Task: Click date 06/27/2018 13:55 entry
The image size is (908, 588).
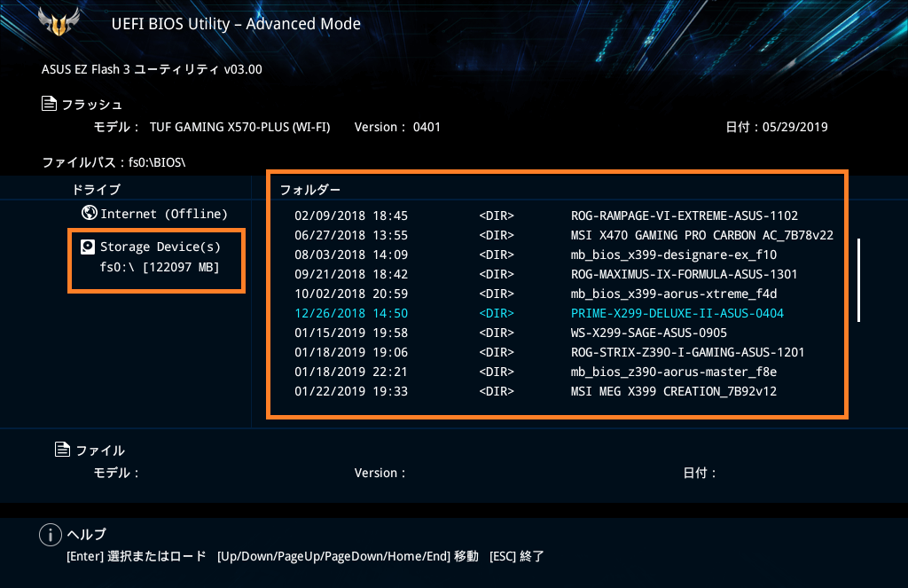Action: (351, 235)
